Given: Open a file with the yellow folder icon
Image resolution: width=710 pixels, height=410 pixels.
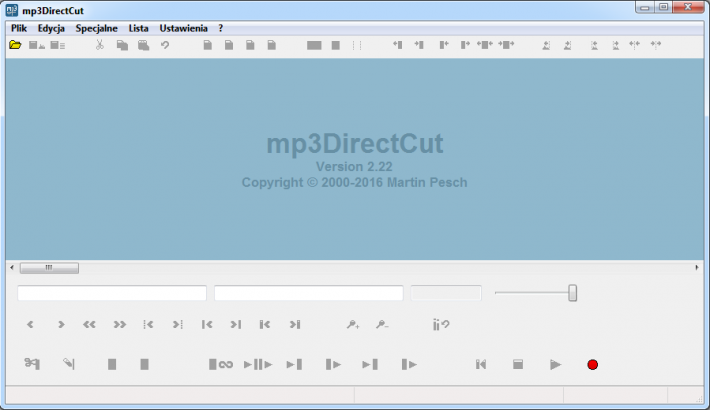Looking at the screenshot, I should pyautogui.click(x=15, y=45).
